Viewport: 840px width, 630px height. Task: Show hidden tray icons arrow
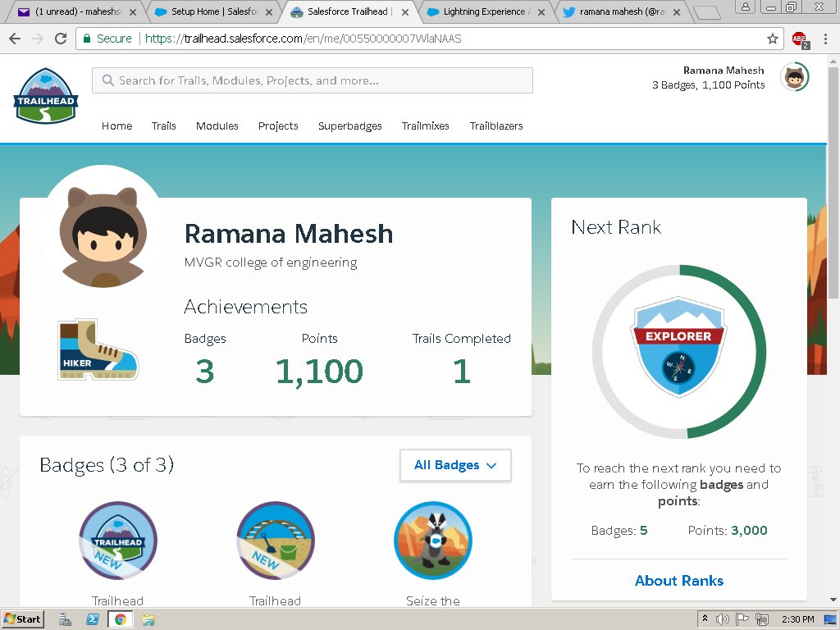(705, 619)
